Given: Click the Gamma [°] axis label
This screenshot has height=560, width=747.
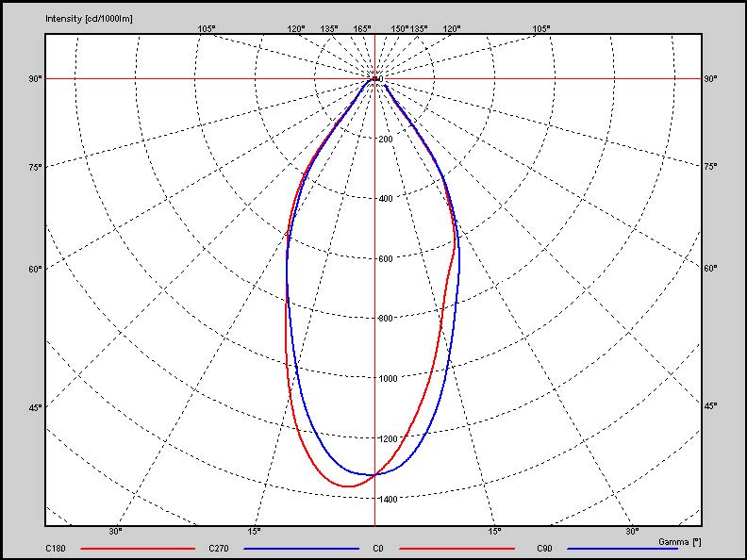Looking at the screenshot, I should (680, 542).
